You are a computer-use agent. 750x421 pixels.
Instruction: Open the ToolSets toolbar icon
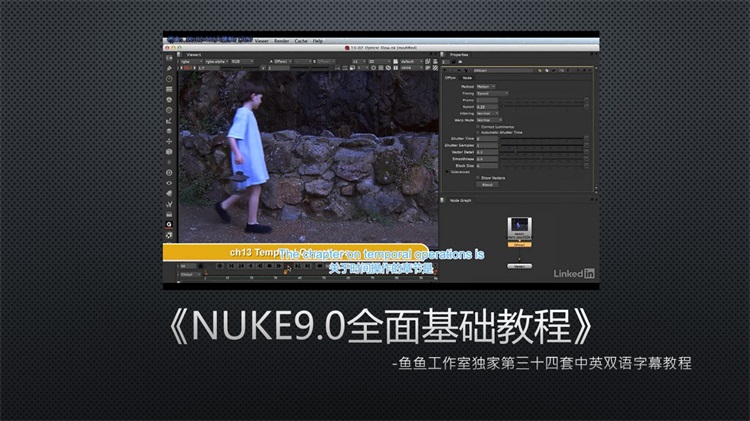coord(169,204)
